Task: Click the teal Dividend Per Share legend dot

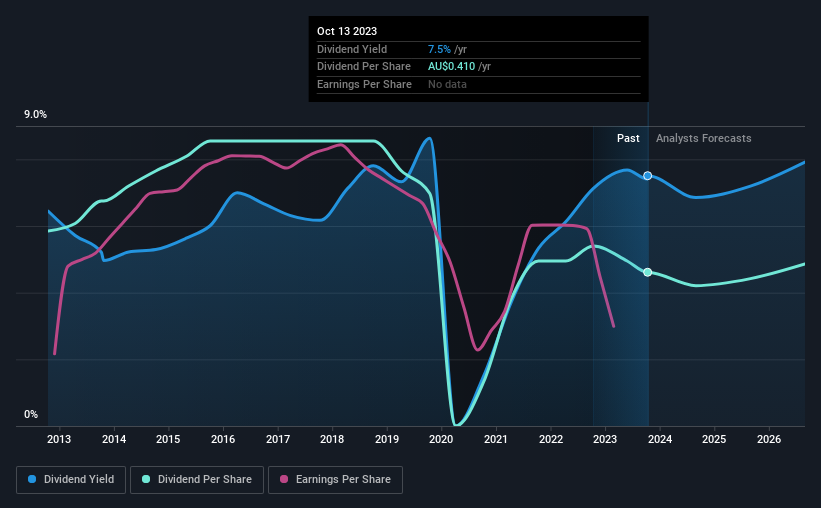Action: (146, 479)
